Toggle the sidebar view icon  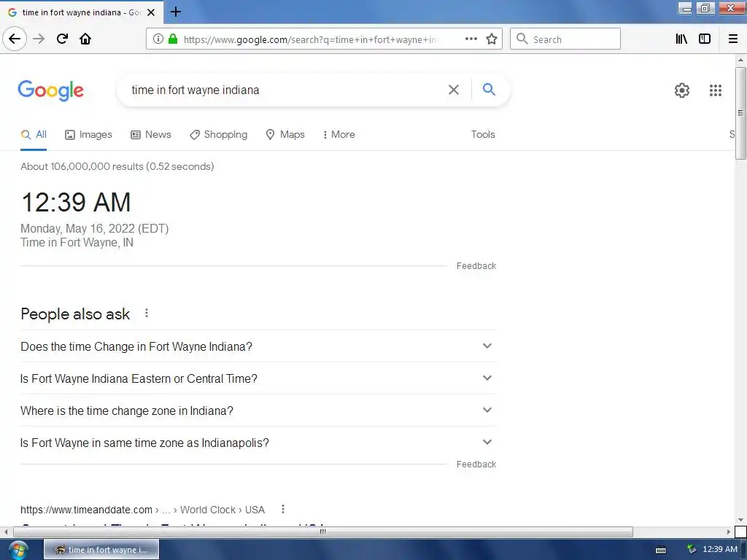[705, 39]
